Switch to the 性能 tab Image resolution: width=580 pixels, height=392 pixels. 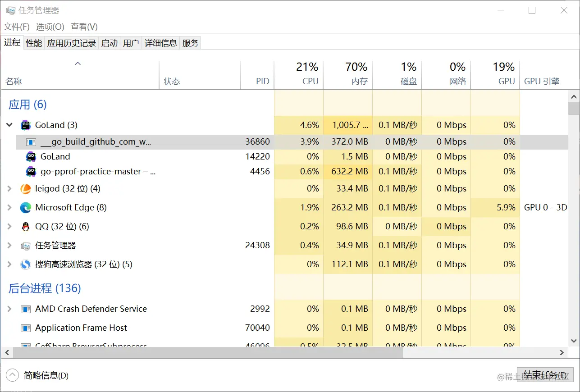tap(34, 43)
